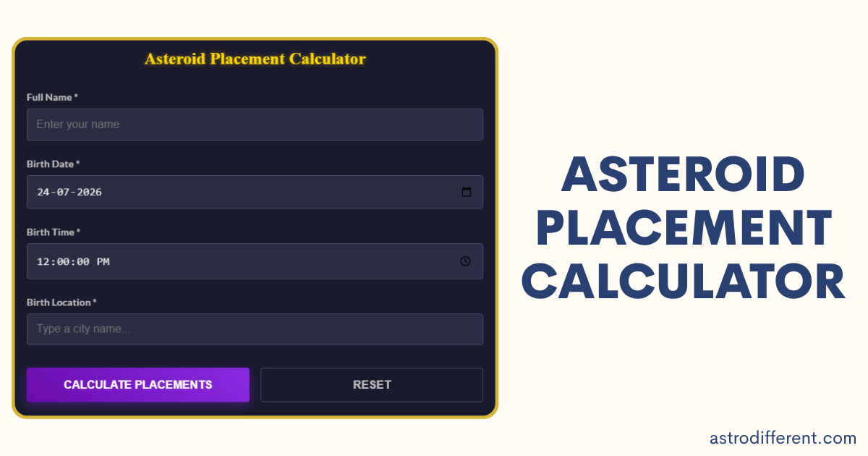This screenshot has width=868, height=456.
Task: Select the day segment in Birth Date
Action: coord(43,193)
